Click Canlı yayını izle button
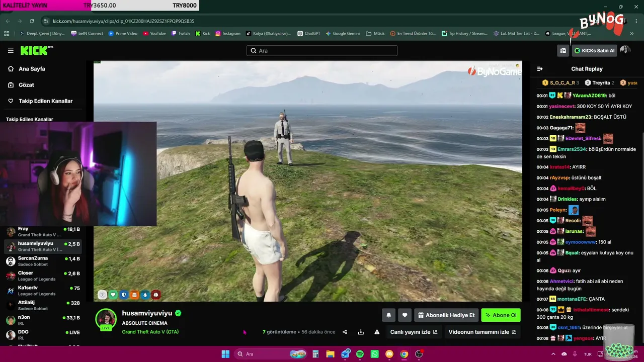Viewport: 644px width, 362px height. (x=414, y=332)
